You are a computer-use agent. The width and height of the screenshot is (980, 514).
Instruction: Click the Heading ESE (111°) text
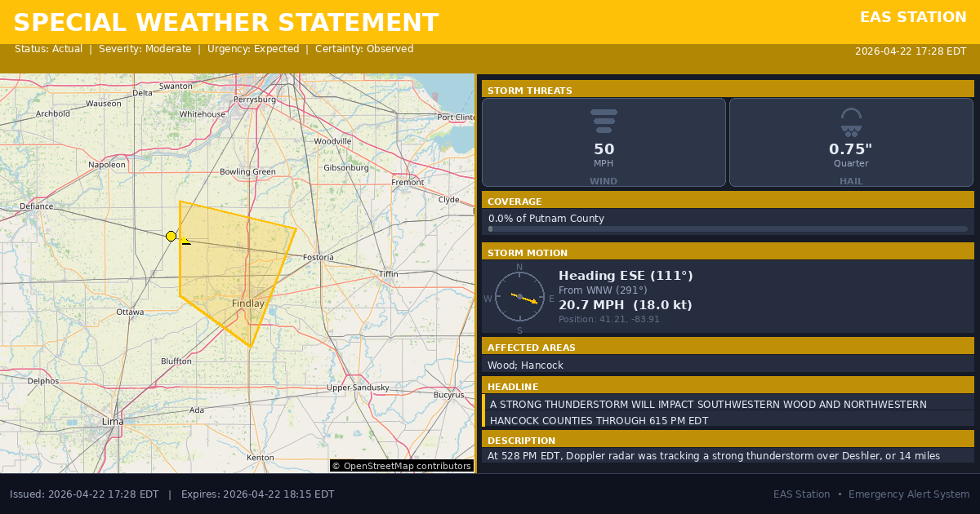pyautogui.click(x=626, y=276)
